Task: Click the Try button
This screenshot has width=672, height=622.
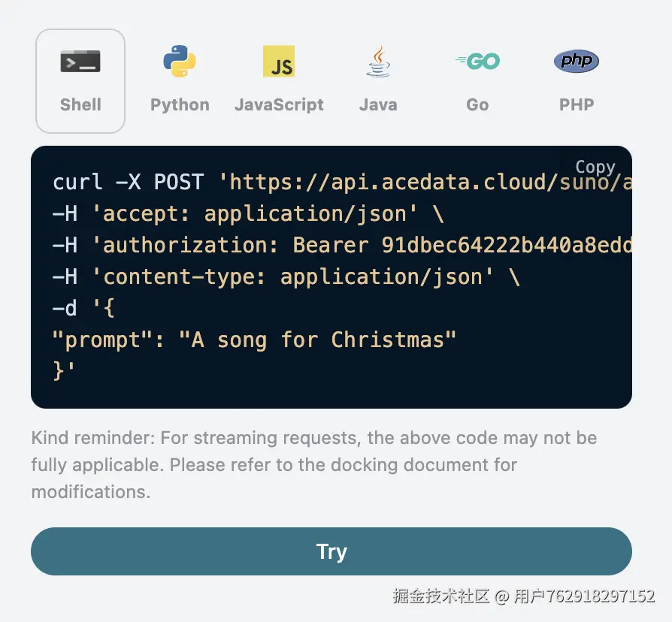Action: coord(331,551)
